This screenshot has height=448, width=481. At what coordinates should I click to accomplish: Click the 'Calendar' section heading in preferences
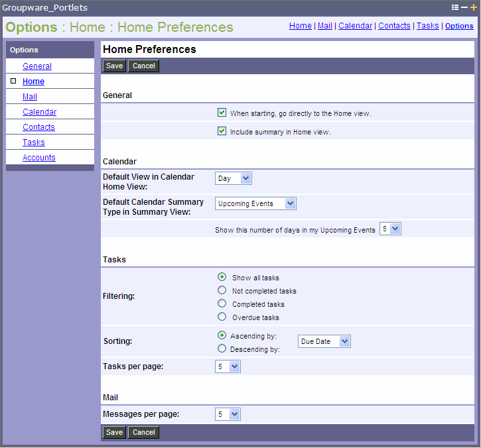pyautogui.click(x=119, y=162)
